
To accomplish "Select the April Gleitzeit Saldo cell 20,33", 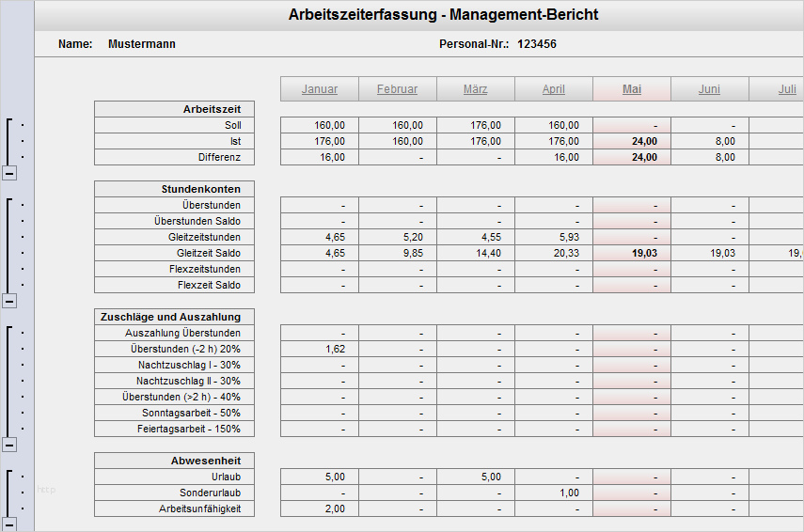I will tap(554, 253).
